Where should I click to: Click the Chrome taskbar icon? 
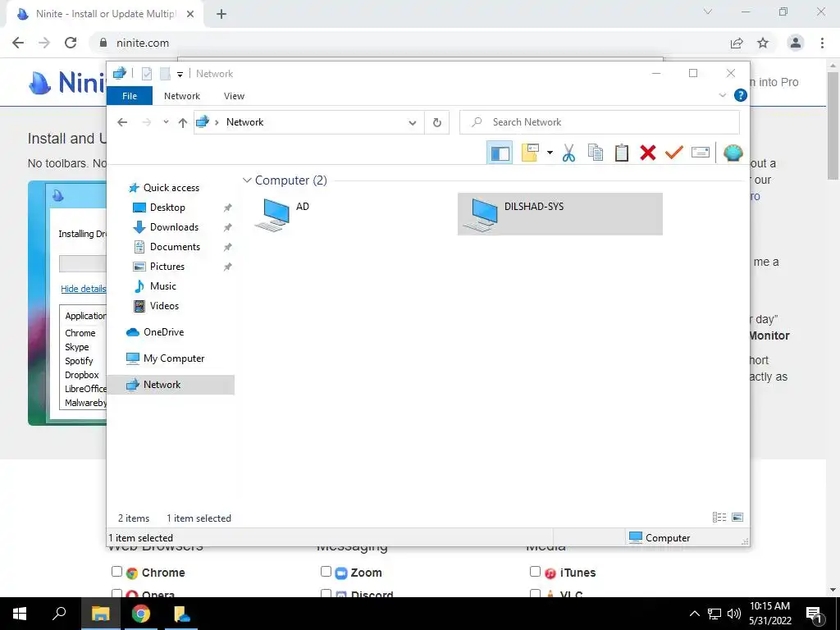[141, 614]
